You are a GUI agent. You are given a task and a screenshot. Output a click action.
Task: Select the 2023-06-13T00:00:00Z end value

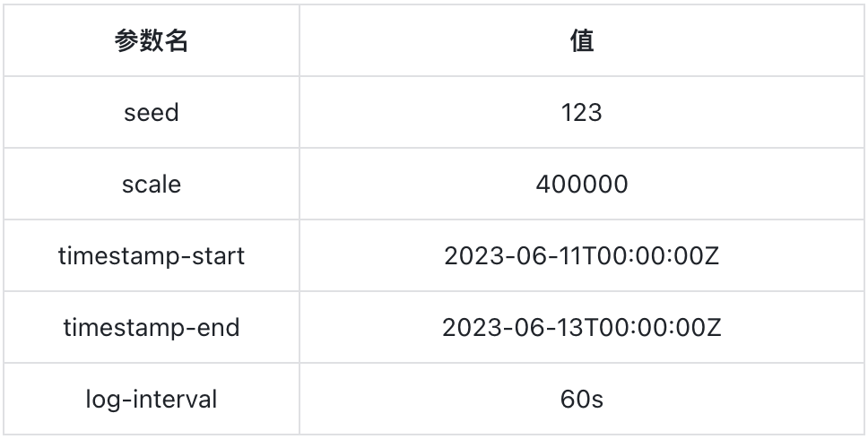coord(582,328)
